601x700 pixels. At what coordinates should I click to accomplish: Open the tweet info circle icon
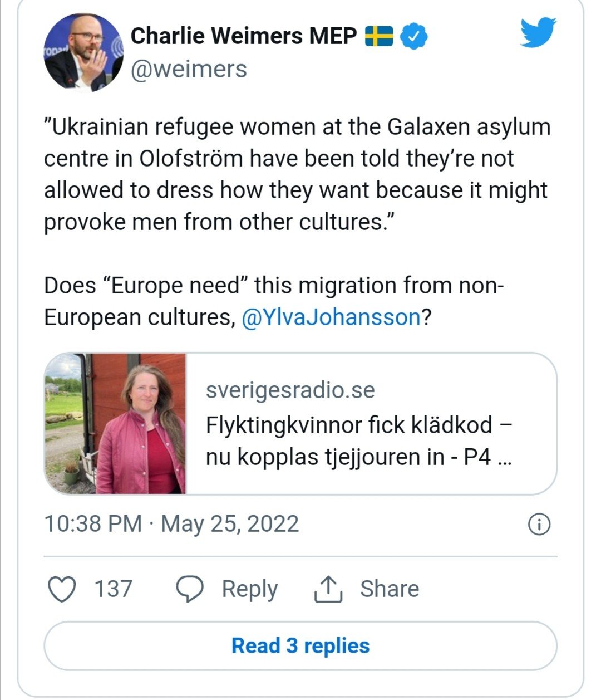tap(539, 525)
